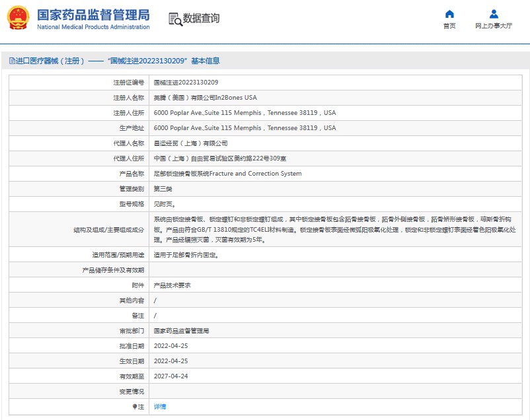
Task: Select intended use 适用于足部骨折内固定
Action: click(x=186, y=255)
